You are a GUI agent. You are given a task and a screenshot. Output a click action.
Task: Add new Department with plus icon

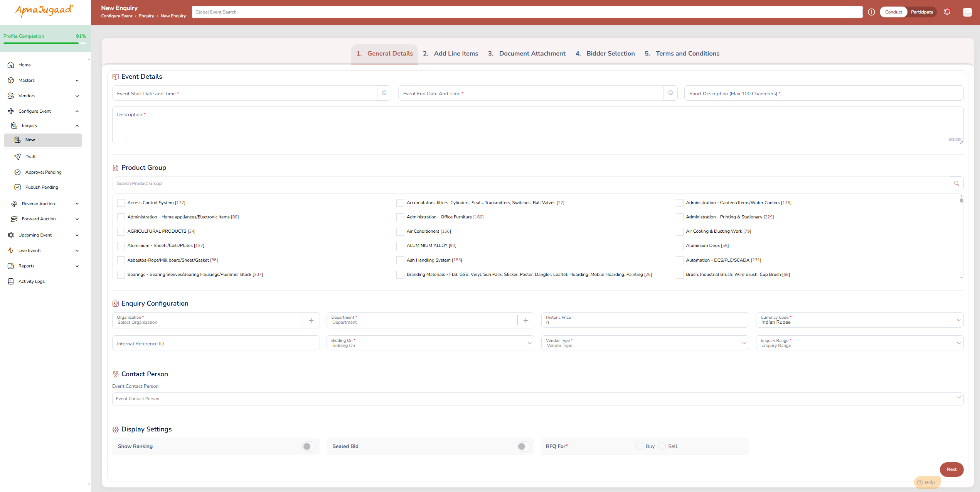(x=525, y=320)
